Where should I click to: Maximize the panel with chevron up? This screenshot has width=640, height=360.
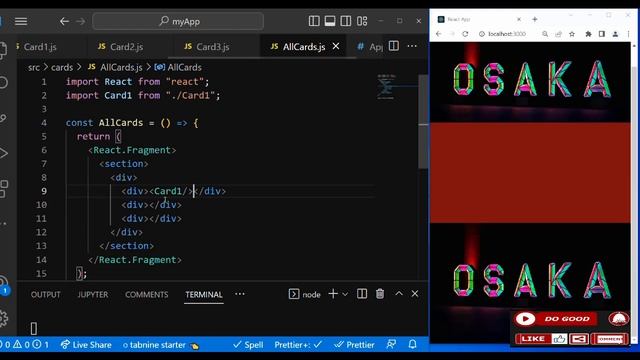[399, 294]
